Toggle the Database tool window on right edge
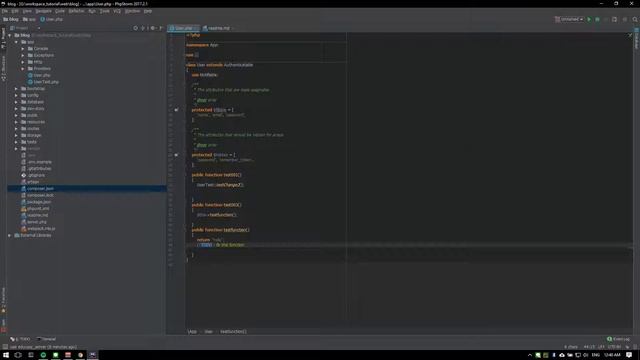 tap(636, 40)
